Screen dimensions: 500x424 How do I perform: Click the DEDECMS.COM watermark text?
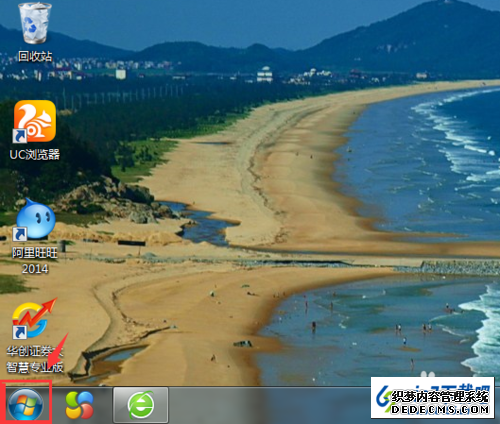[x=440, y=409]
